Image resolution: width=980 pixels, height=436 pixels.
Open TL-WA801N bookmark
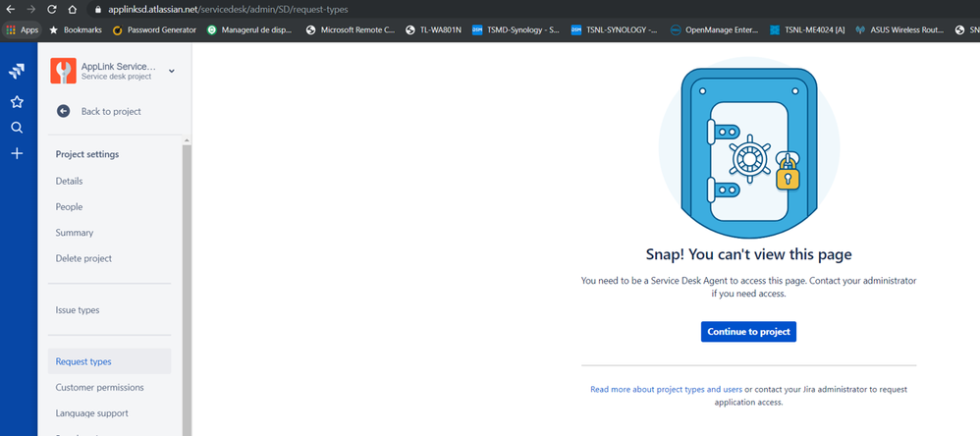coord(434,29)
